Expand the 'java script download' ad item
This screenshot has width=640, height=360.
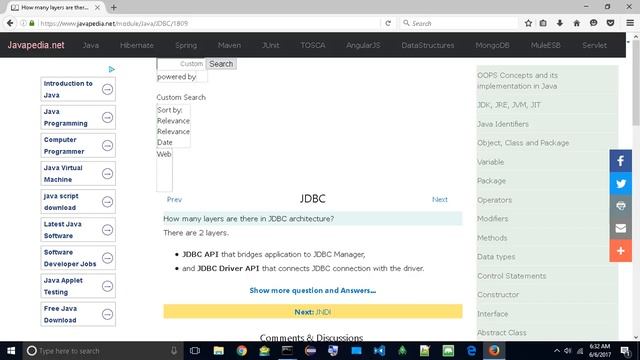click(107, 202)
